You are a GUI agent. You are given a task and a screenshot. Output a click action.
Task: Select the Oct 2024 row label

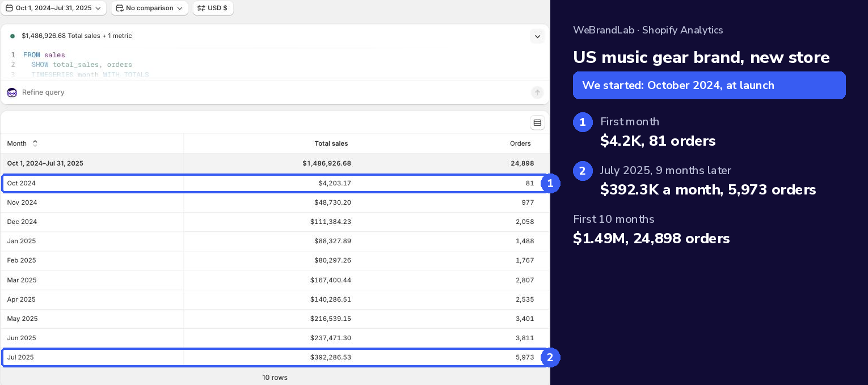21,183
